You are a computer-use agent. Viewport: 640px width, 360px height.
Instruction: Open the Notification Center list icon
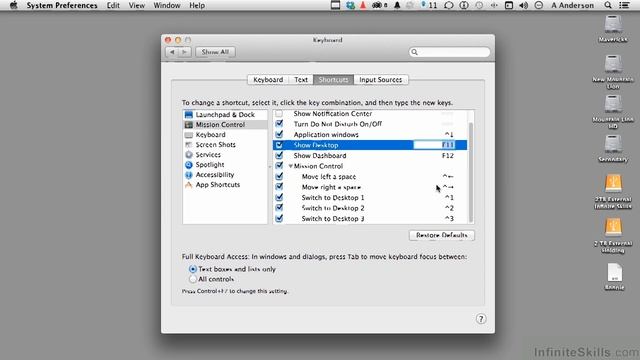click(x=624, y=5)
